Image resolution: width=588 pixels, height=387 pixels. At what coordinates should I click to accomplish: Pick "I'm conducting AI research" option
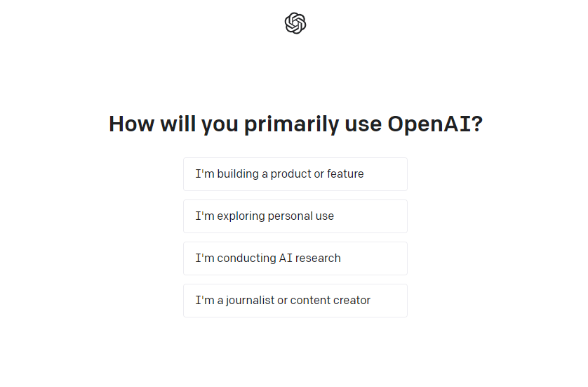point(295,258)
